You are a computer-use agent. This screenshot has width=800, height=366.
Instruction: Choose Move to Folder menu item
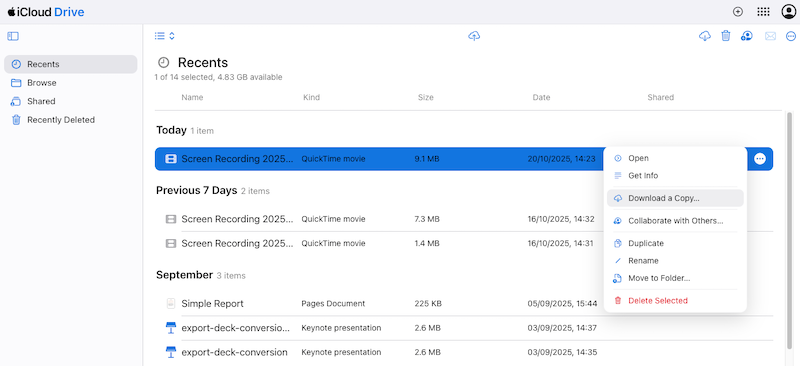675,278
